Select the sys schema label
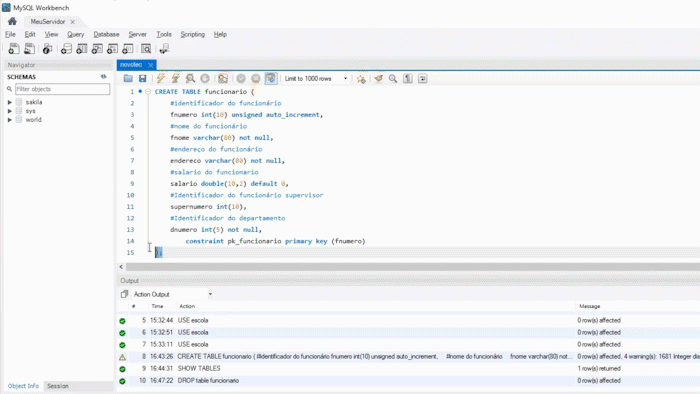The height and width of the screenshot is (394, 700). (30, 111)
